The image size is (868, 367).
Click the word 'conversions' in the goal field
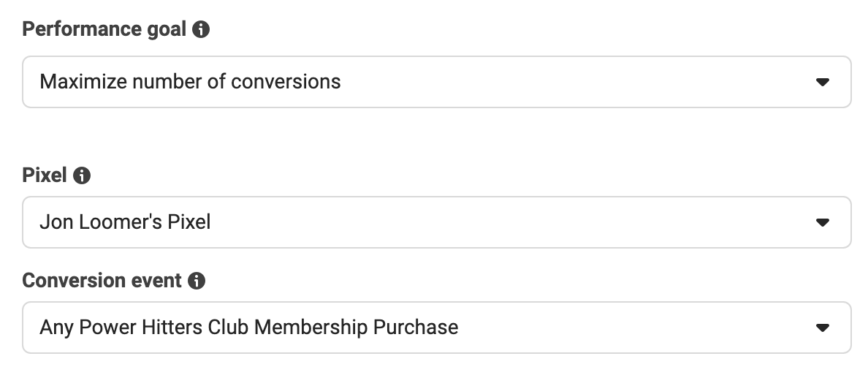tap(286, 82)
